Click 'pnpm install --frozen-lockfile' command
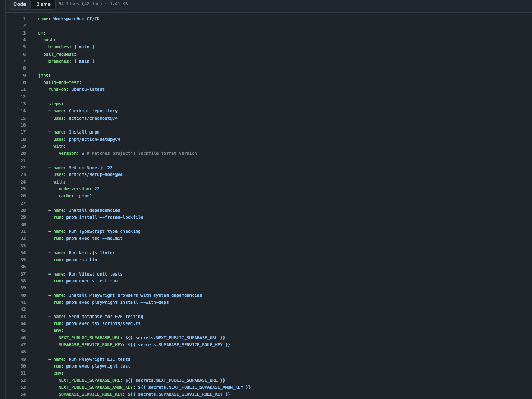The width and height of the screenshot is (532, 399). 105,217
